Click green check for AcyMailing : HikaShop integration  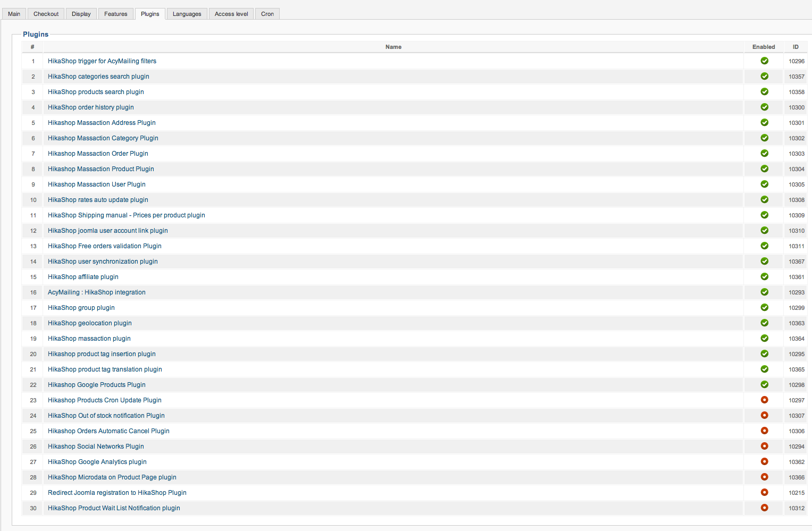tap(765, 292)
